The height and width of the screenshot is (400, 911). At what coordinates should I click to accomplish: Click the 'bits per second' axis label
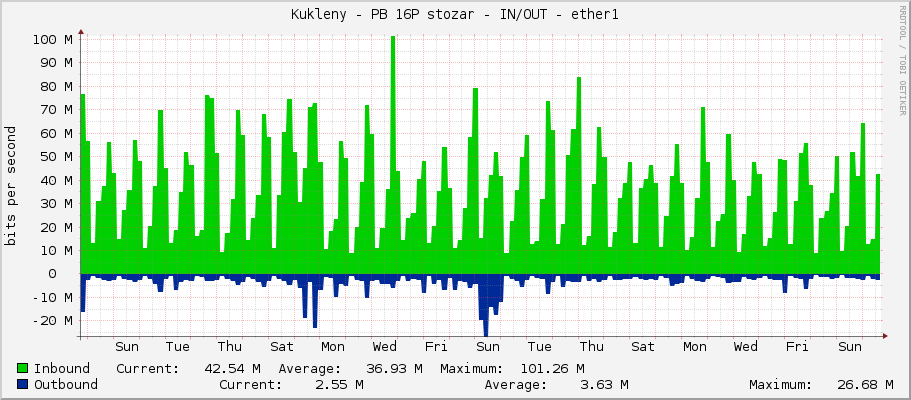[x=10, y=186]
